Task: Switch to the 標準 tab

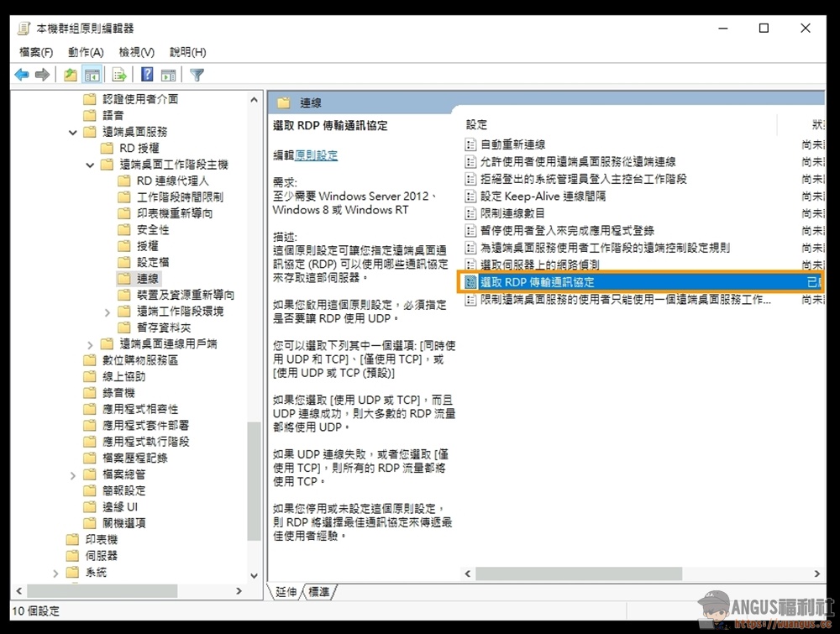Action: coord(319,592)
